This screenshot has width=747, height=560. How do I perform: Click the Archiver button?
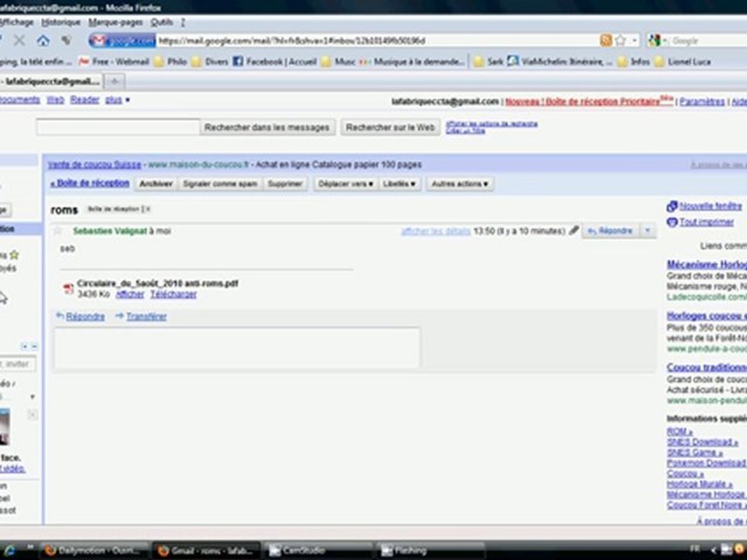[156, 184]
